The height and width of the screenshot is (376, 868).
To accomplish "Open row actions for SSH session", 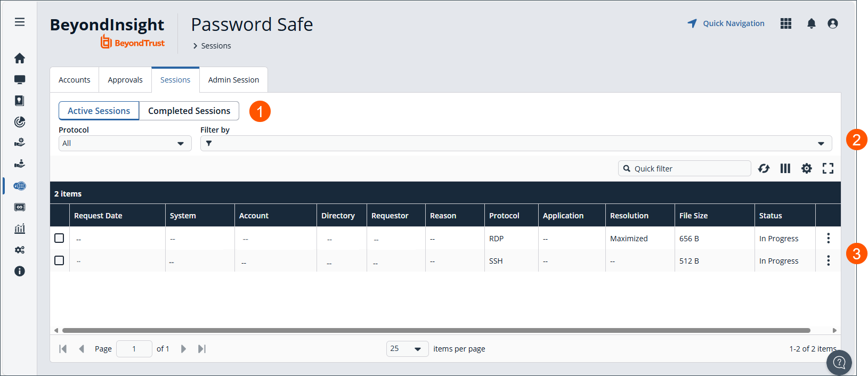I will [828, 260].
